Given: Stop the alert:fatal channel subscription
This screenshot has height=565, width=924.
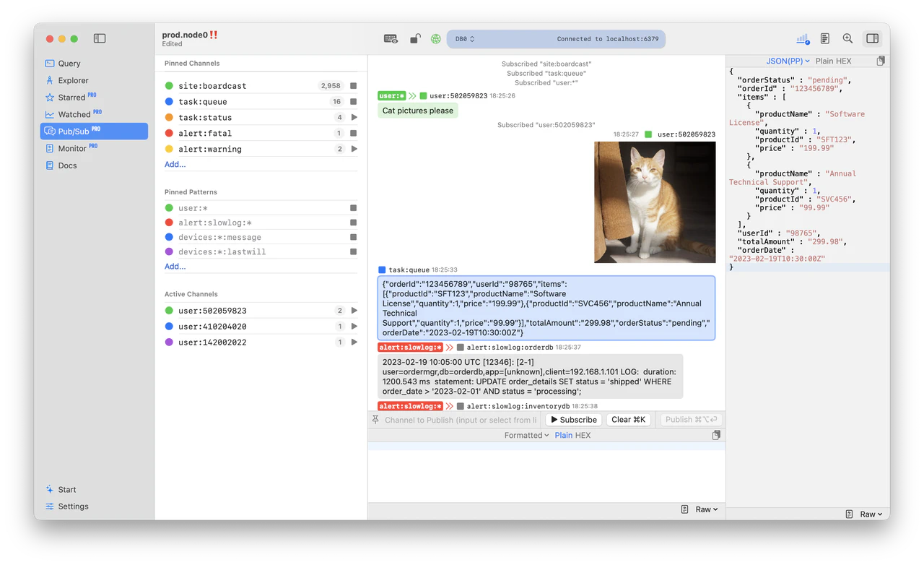Looking at the screenshot, I should (352, 133).
